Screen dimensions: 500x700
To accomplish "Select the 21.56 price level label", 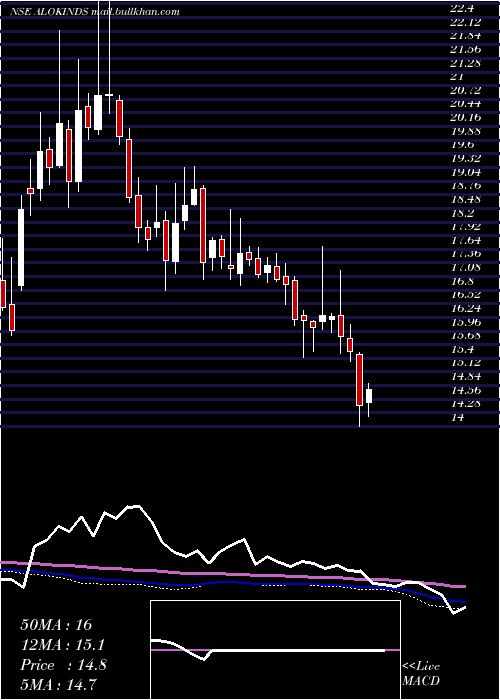I will [x=465, y=49].
